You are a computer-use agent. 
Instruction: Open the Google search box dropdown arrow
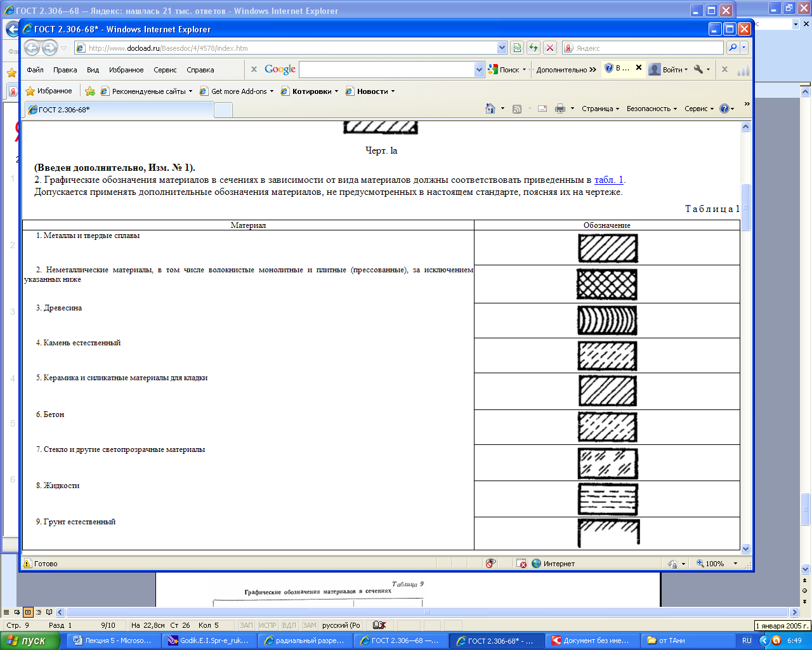click(480, 69)
